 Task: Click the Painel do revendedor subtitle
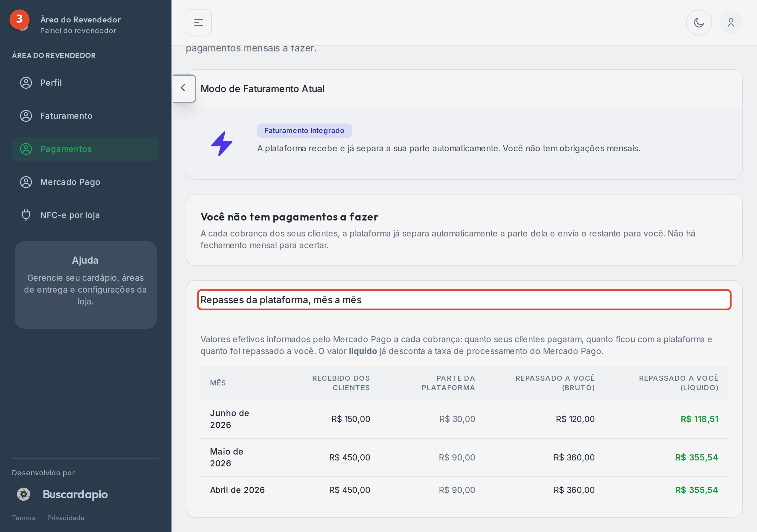[x=78, y=31]
